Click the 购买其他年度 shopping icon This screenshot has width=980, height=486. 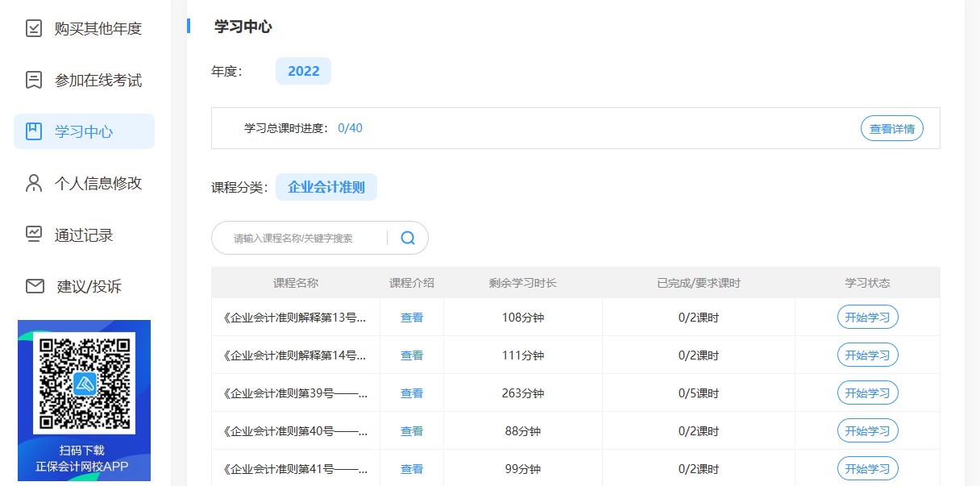33,28
